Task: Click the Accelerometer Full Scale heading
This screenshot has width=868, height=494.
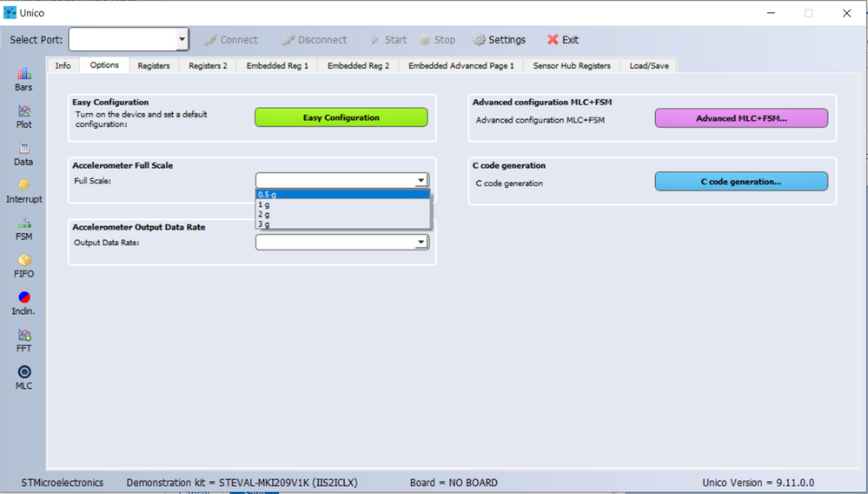Action: tap(123, 165)
